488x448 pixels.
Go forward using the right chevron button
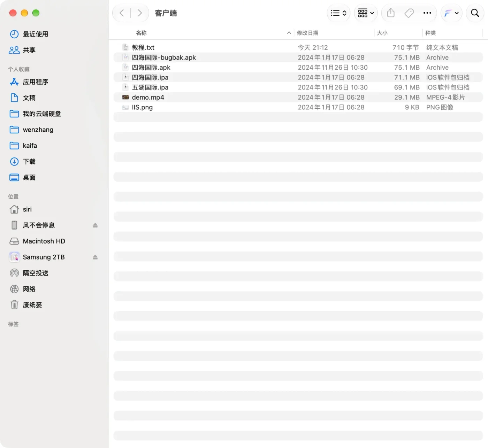point(140,13)
